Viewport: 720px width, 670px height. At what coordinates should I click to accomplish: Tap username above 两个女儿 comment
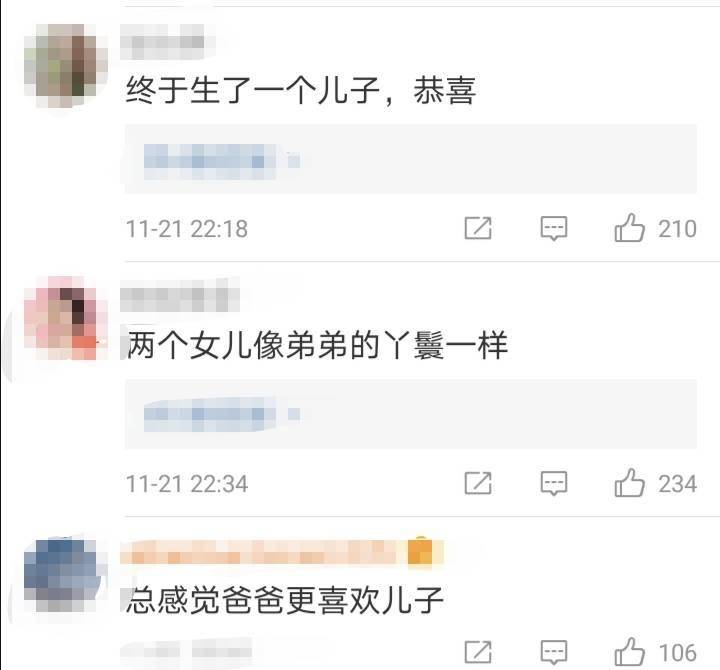(180, 294)
